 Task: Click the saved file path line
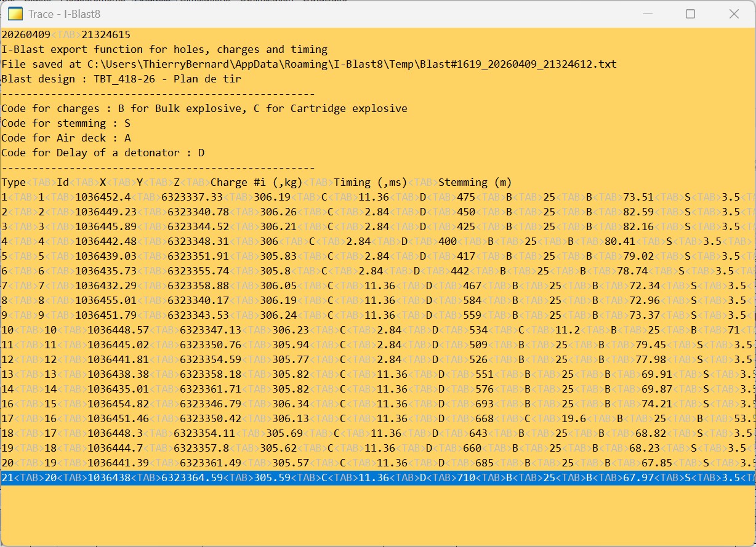246,64
